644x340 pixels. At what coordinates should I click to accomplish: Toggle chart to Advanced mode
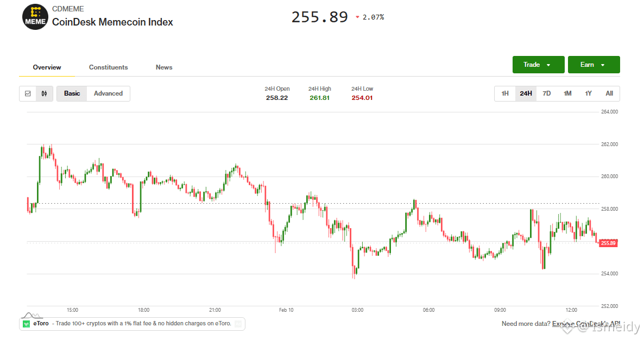pyautogui.click(x=108, y=93)
